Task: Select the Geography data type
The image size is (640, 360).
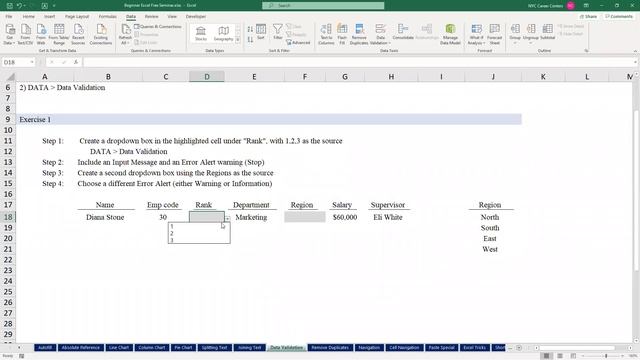Action: (223, 34)
